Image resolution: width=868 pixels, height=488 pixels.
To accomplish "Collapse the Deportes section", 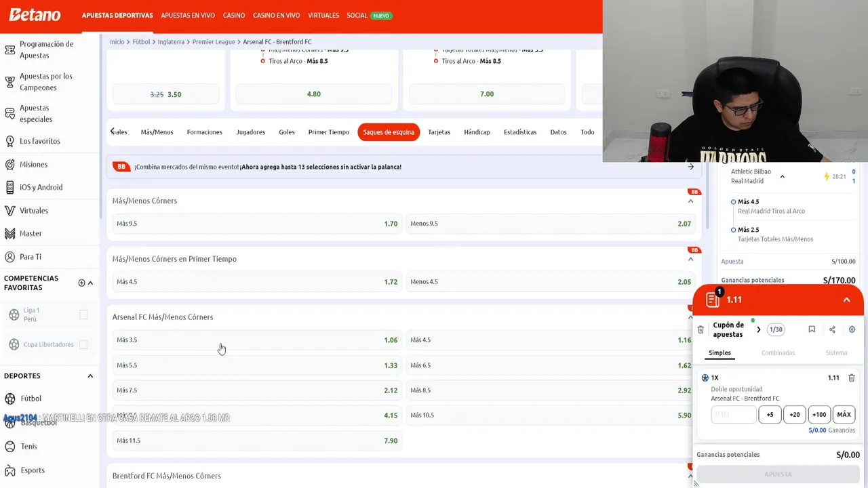I will [x=90, y=375].
